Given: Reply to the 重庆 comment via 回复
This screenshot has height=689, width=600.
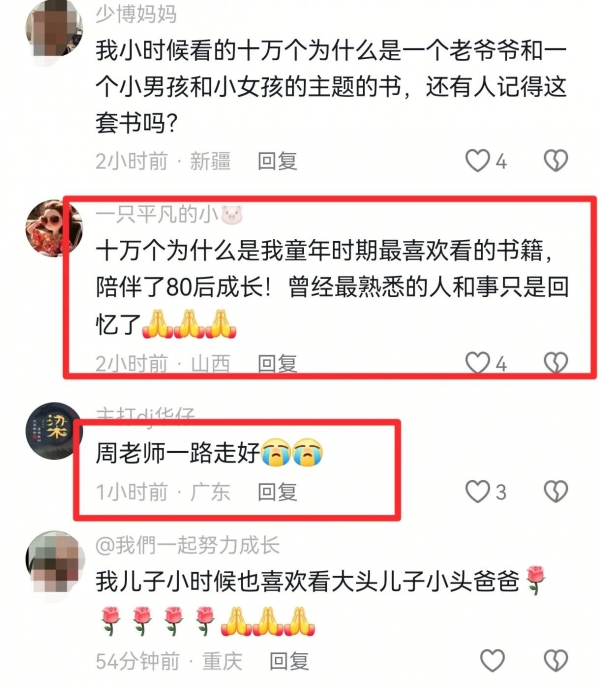Looking at the screenshot, I should 289,661.
